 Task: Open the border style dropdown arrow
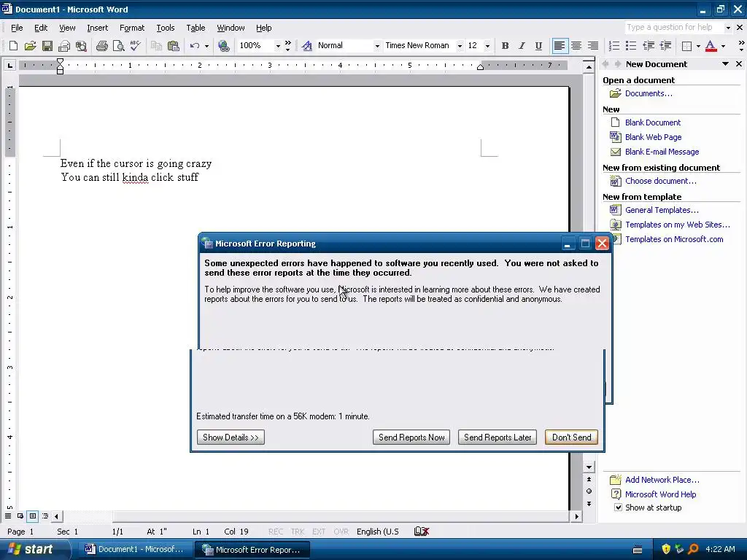[x=698, y=46]
